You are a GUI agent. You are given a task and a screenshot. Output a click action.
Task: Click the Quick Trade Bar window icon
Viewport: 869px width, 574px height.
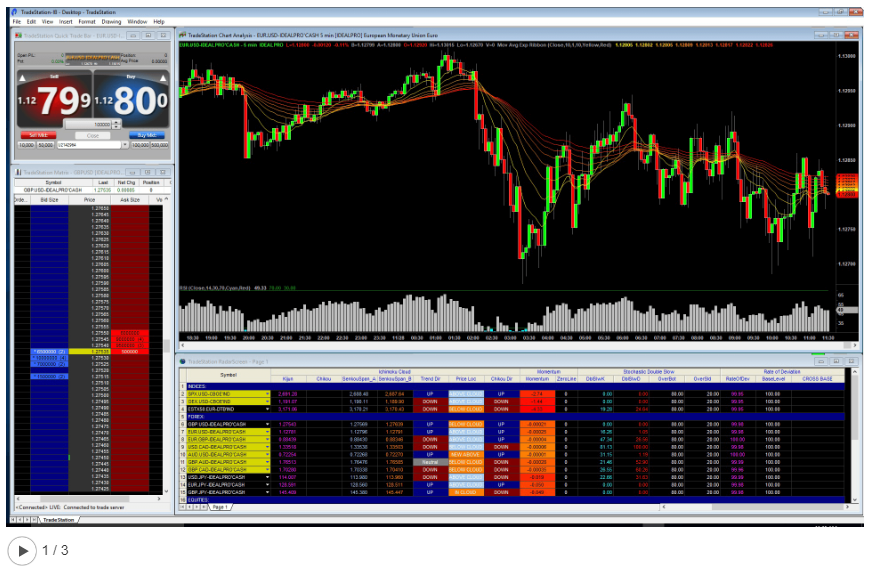pyautogui.click(x=18, y=35)
